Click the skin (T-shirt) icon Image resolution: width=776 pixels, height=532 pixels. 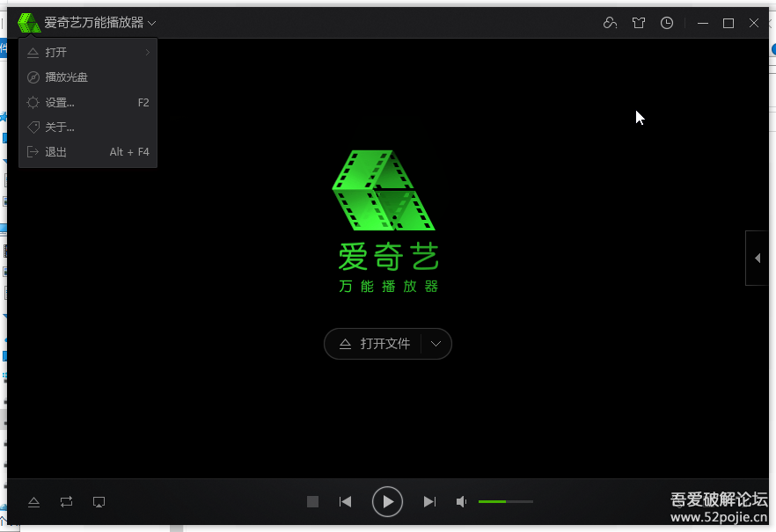point(639,23)
